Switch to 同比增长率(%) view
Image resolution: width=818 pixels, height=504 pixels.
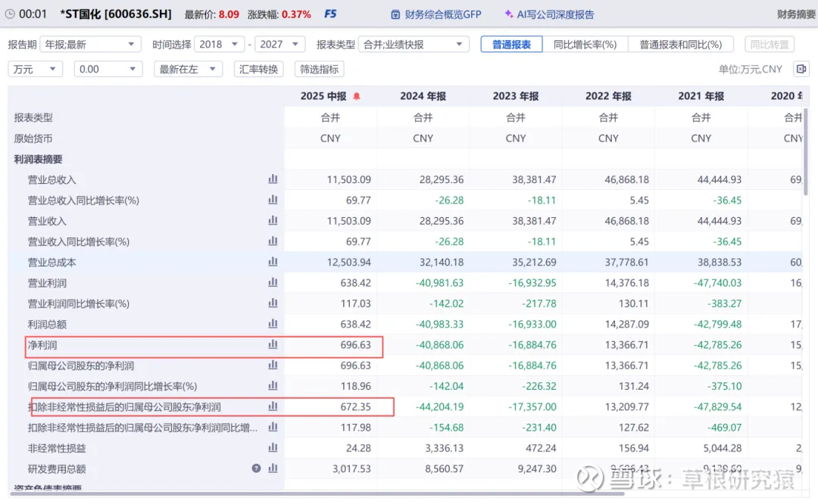click(x=585, y=45)
